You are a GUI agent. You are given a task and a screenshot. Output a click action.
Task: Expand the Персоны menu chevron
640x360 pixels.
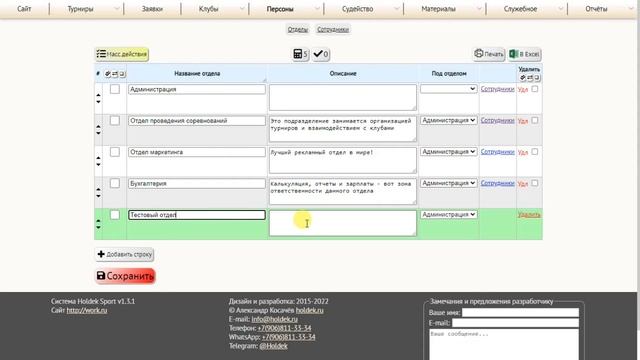[x=317, y=9]
